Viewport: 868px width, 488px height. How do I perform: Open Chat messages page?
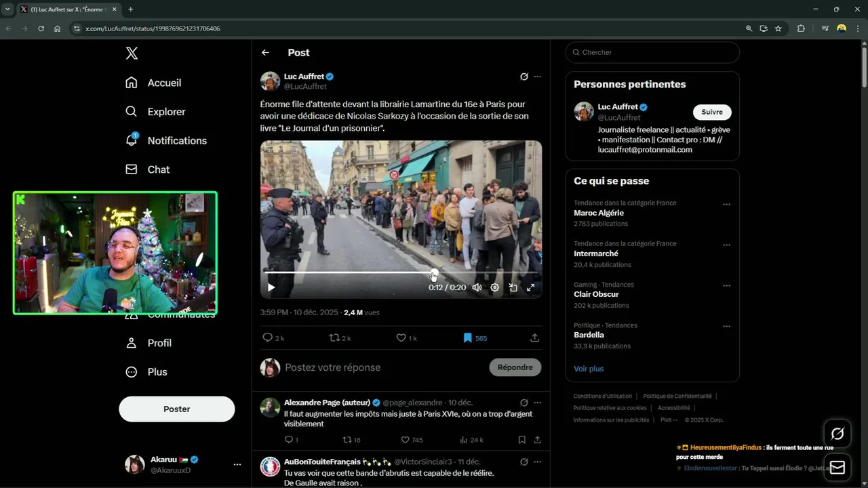[147, 169]
